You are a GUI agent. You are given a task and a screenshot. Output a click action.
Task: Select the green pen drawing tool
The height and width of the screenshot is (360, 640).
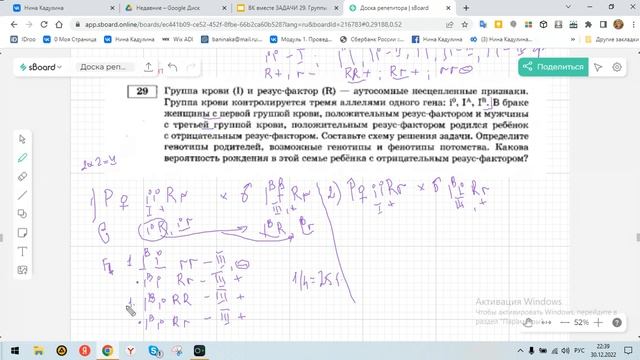point(22,158)
